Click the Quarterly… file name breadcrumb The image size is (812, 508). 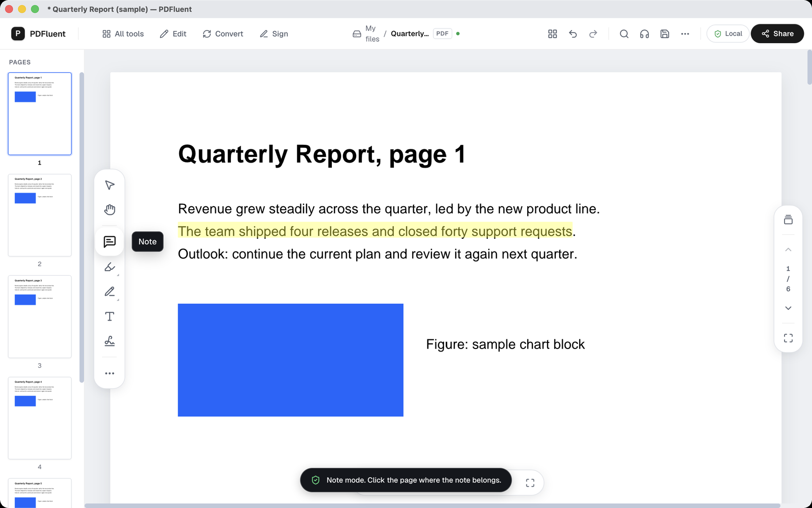pos(410,34)
